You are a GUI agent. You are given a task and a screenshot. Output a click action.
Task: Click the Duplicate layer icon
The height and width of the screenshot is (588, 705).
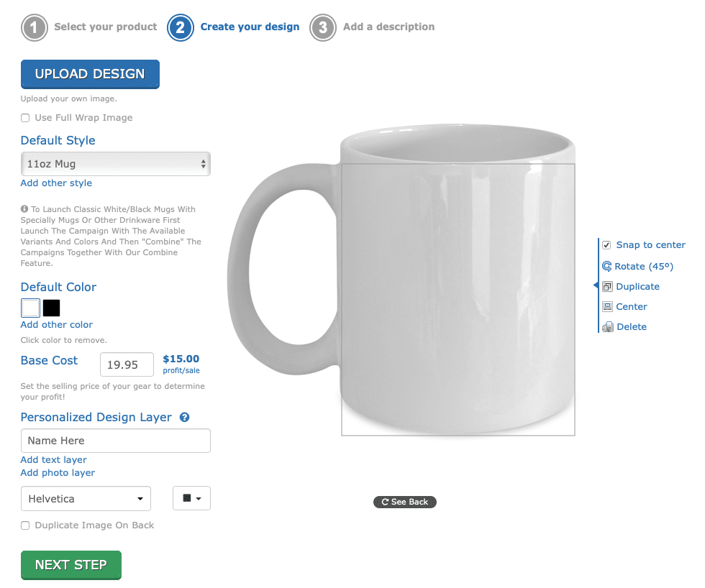pos(607,287)
